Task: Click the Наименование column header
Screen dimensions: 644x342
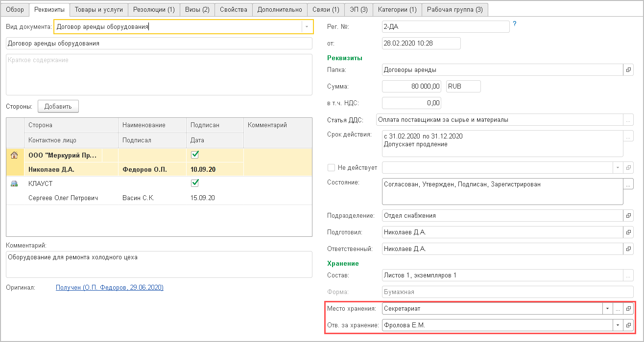Action: 152,125
